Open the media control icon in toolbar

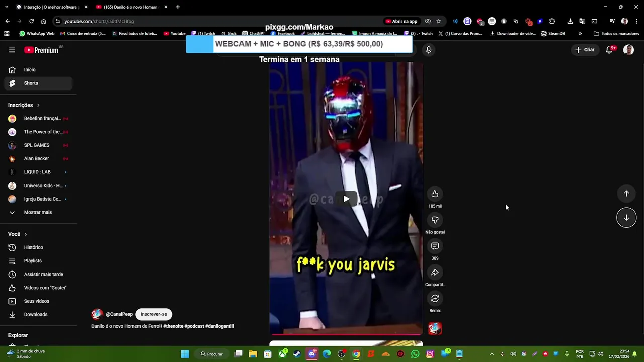click(x=612, y=21)
